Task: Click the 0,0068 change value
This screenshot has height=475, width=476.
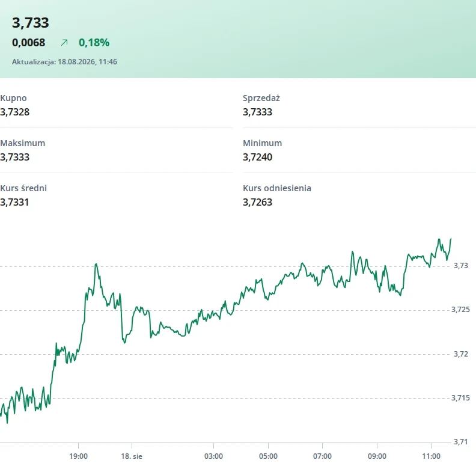Action: pos(28,43)
